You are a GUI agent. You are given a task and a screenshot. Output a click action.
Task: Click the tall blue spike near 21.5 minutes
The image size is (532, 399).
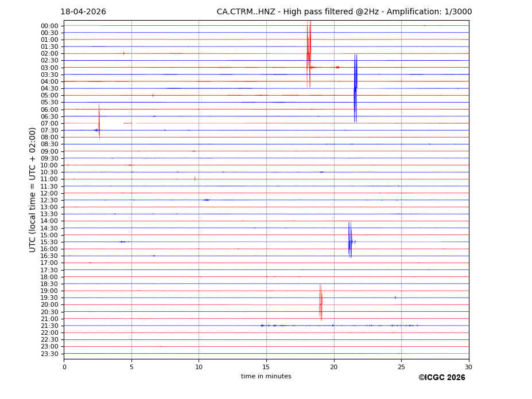coord(355,88)
